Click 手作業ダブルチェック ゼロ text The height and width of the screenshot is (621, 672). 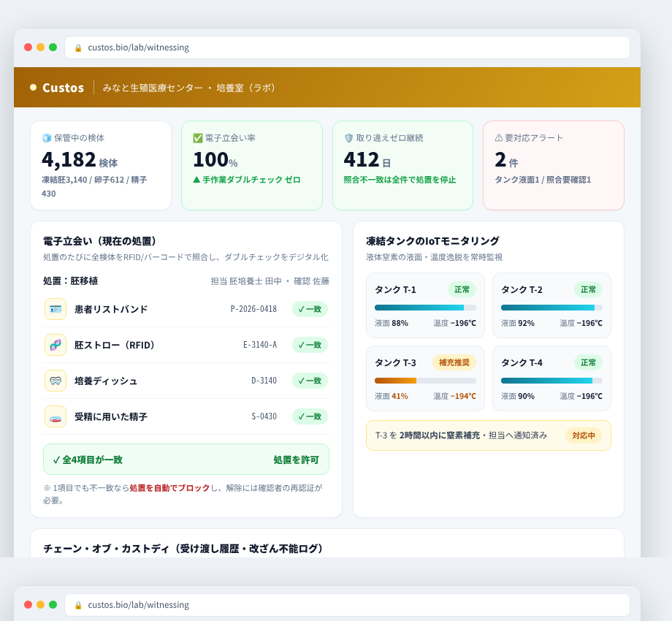coord(247,180)
